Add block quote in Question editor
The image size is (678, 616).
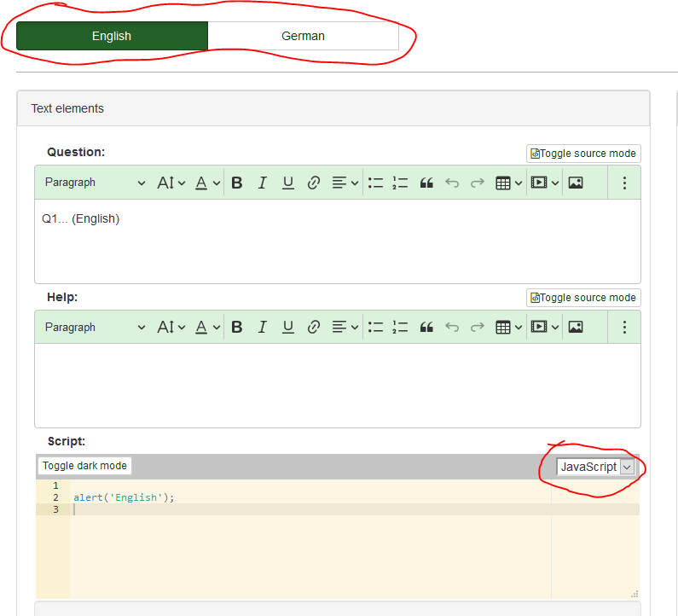click(426, 183)
